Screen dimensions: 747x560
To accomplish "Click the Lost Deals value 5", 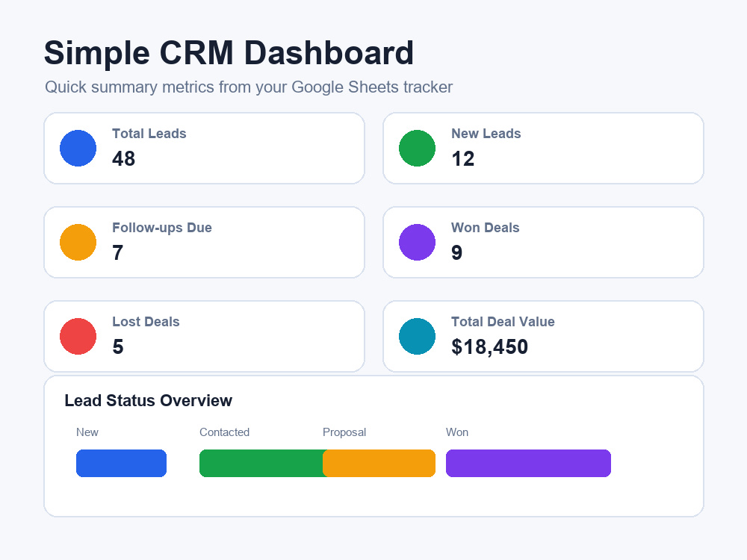I will click(x=118, y=346).
